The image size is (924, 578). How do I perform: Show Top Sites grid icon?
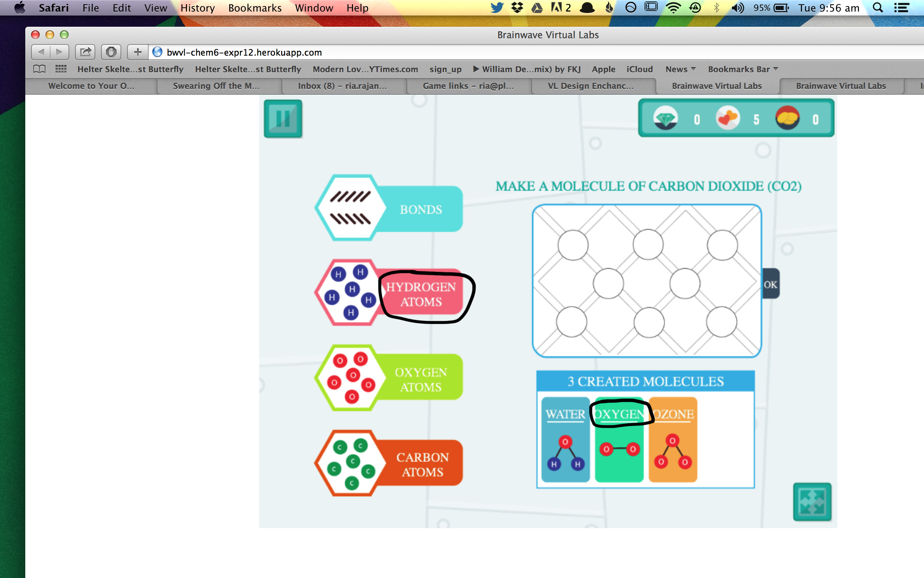click(61, 69)
